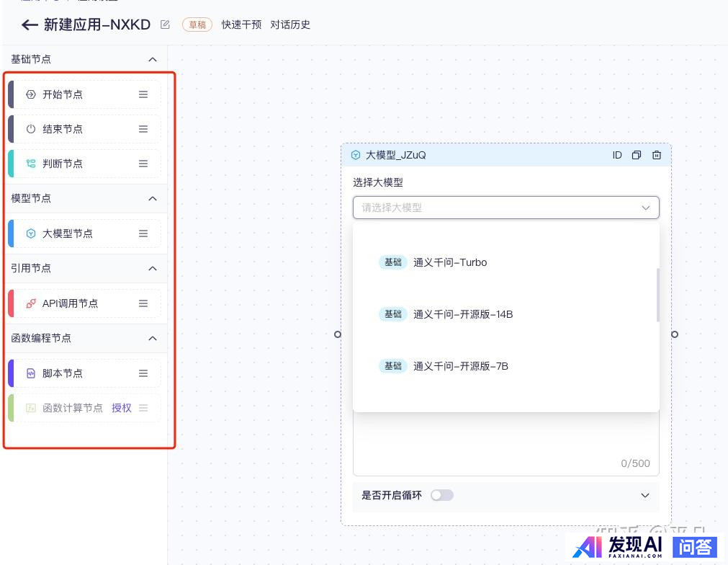Image resolution: width=728 pixels, height=565 pixels.
Task: Toggle the 是否开启循环 switch
Action: pyautogui.click(x=441, y=495)
